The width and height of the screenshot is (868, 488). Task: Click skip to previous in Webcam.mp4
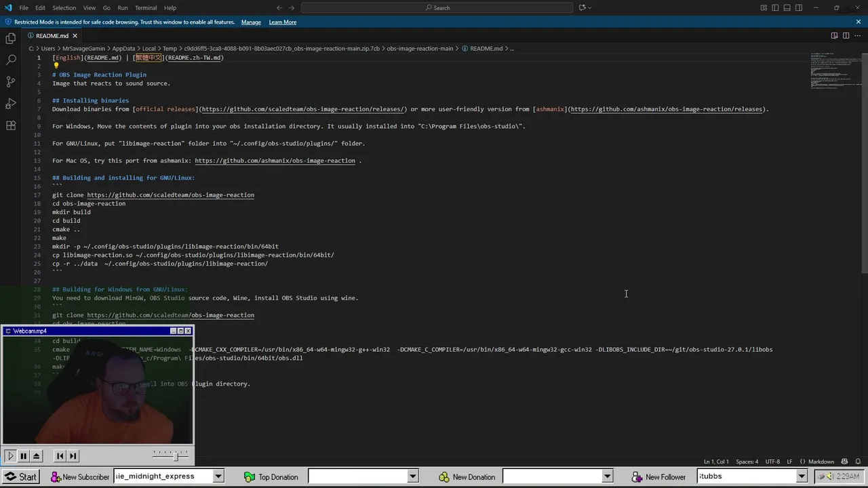pos(60,456)
